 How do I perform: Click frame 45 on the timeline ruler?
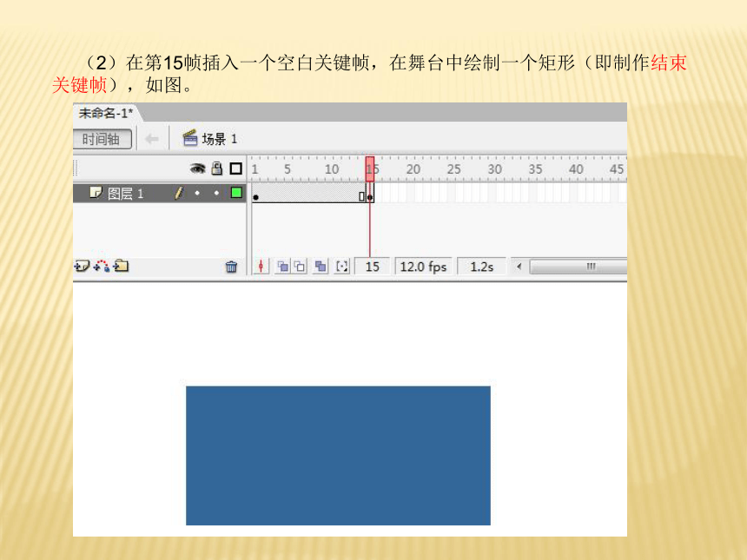click(617, 169)
